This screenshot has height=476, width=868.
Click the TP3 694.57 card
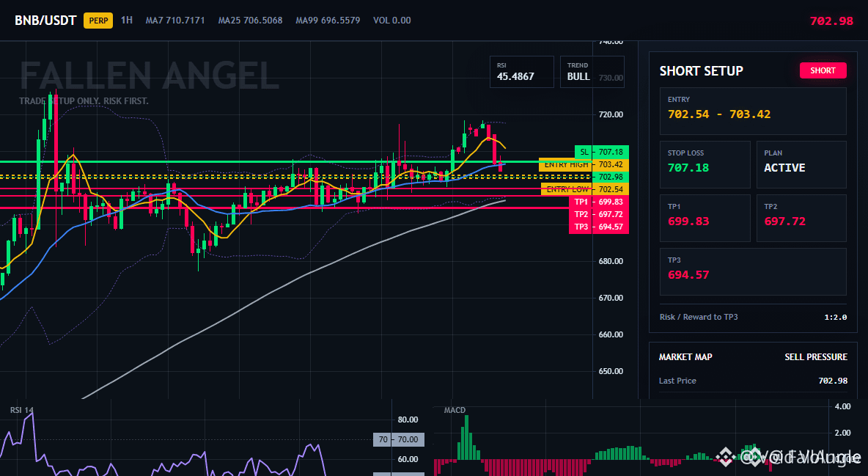(x=753, y=271)
